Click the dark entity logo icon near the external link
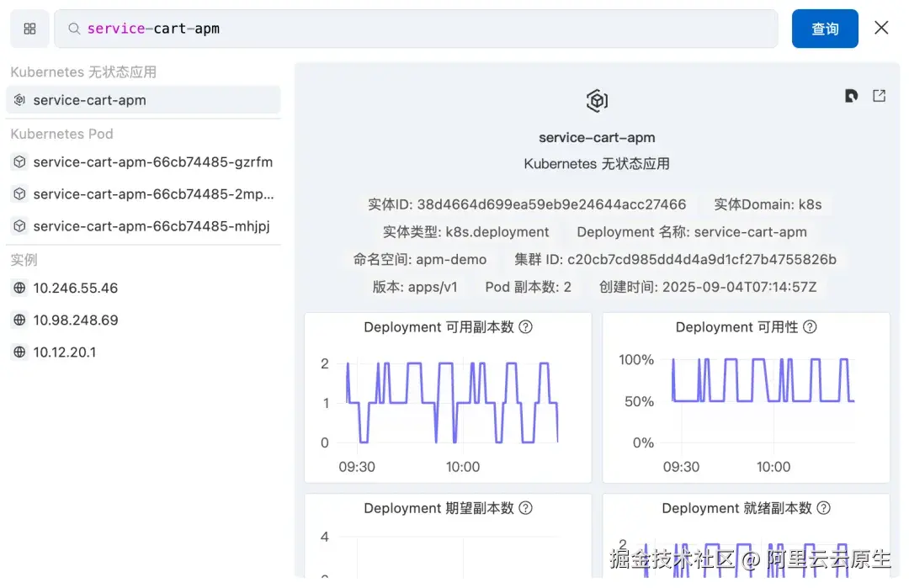The height and width of the screenshot is (588, 909). coord(851,96)
